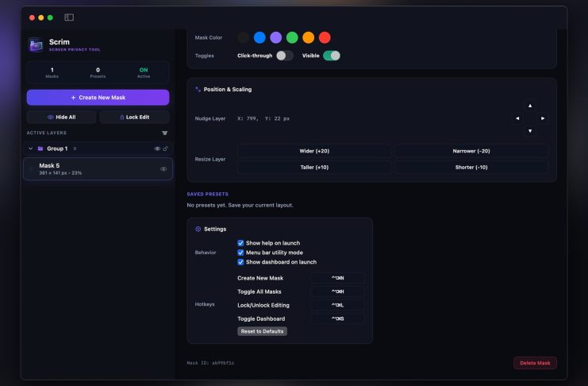Uncheck Menu bar utility mode

pyautogui.click(x=240, y=253)
